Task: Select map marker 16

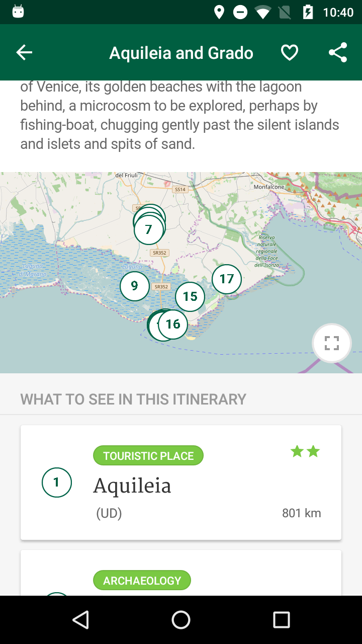Action: coord(173,324)
